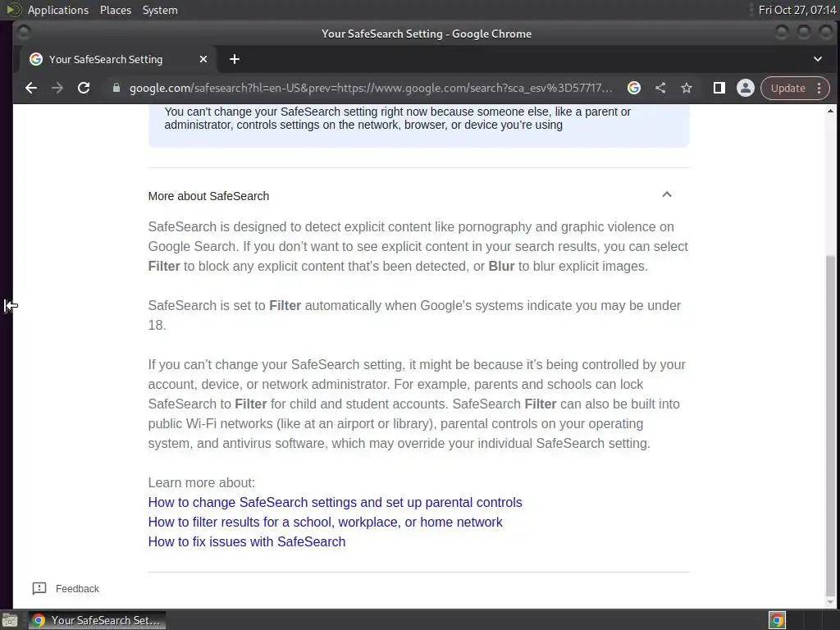Click the Chrome icon in system tray
Screen dimensions: 840x630
click(x=777, y=621)
